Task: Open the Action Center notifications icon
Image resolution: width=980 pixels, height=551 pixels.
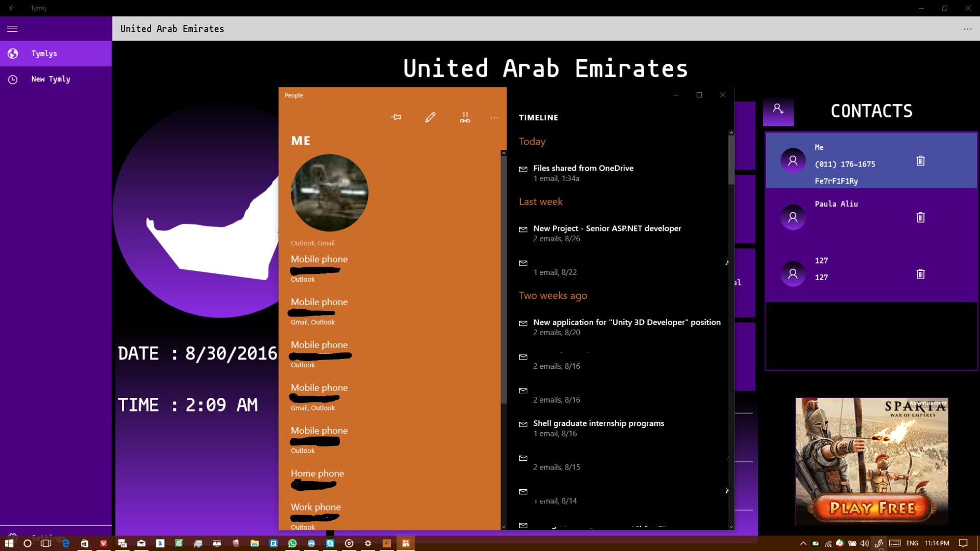Action: [x=963, y=543]
